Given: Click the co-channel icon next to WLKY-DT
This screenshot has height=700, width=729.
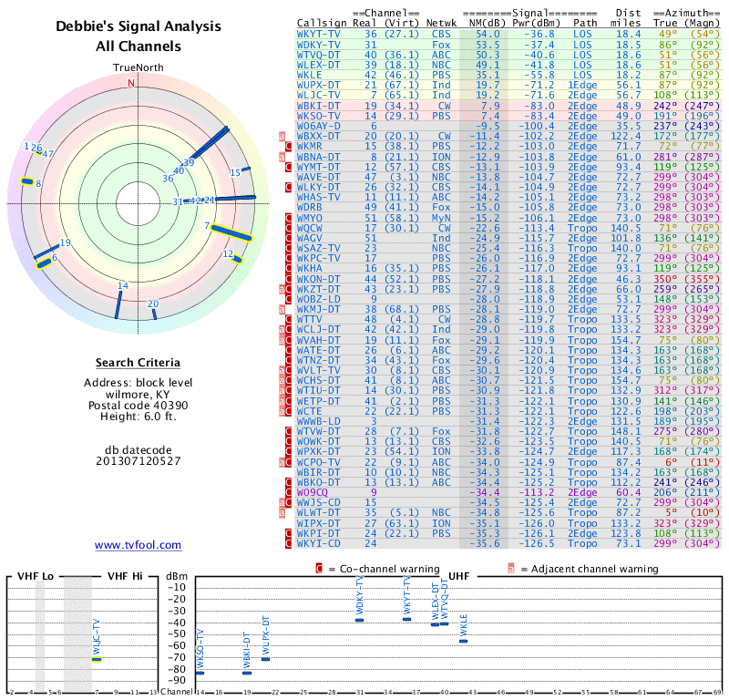Looking at the screenshot, I should point(289,186).
